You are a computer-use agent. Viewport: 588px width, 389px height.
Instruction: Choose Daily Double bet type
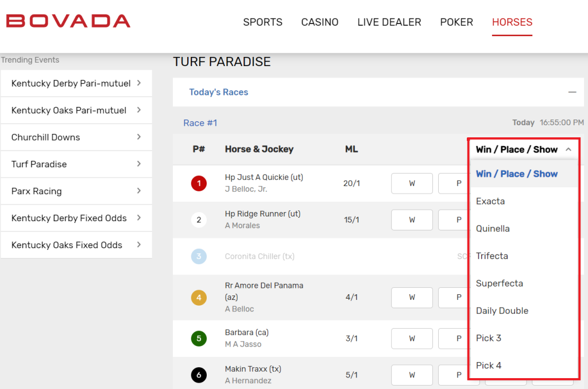pyautogui.click(x=524, y=311)
